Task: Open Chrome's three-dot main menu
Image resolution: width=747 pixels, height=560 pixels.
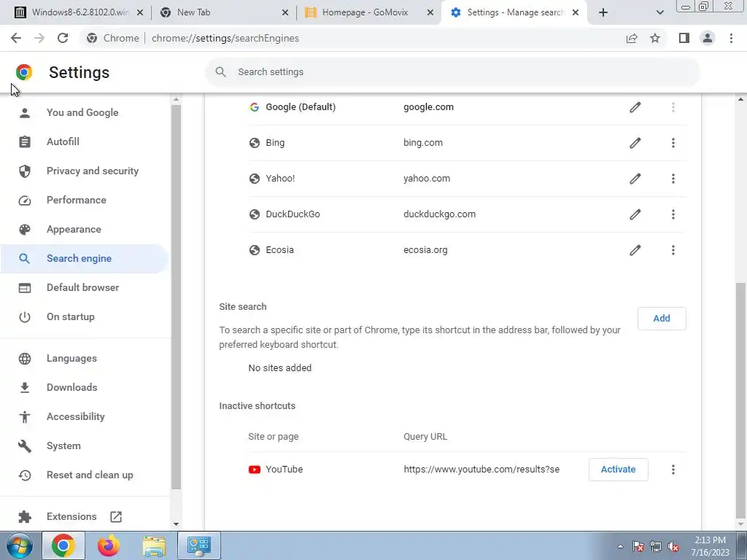Action: pos(731,38)
